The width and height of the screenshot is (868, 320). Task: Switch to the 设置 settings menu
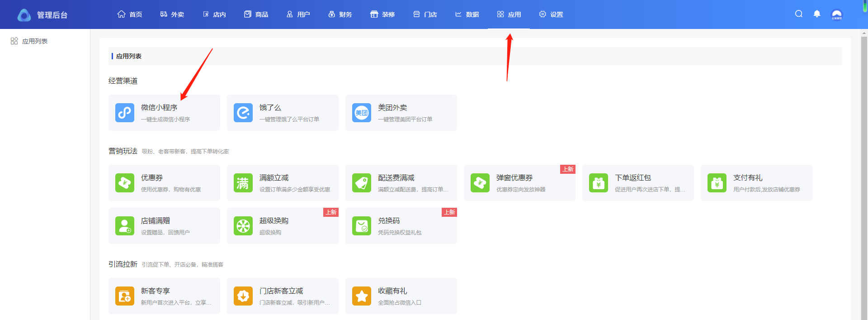[551, 14]
